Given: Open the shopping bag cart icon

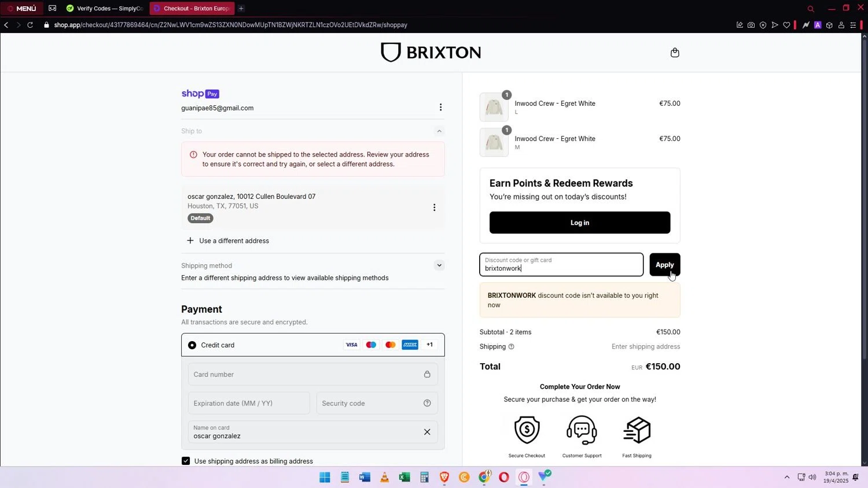Looking at the screenshot, I should click(x=675, y=53).
